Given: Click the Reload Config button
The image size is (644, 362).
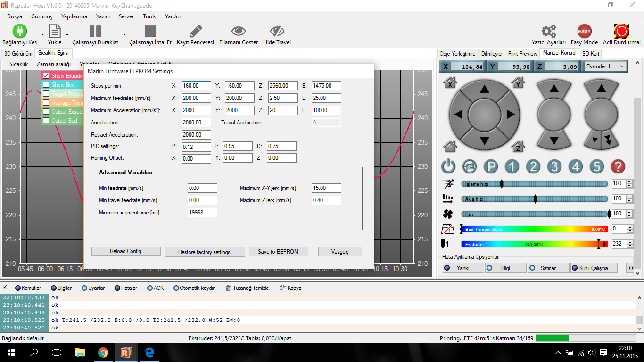Looking at the screenshot, I should point(126,251).
